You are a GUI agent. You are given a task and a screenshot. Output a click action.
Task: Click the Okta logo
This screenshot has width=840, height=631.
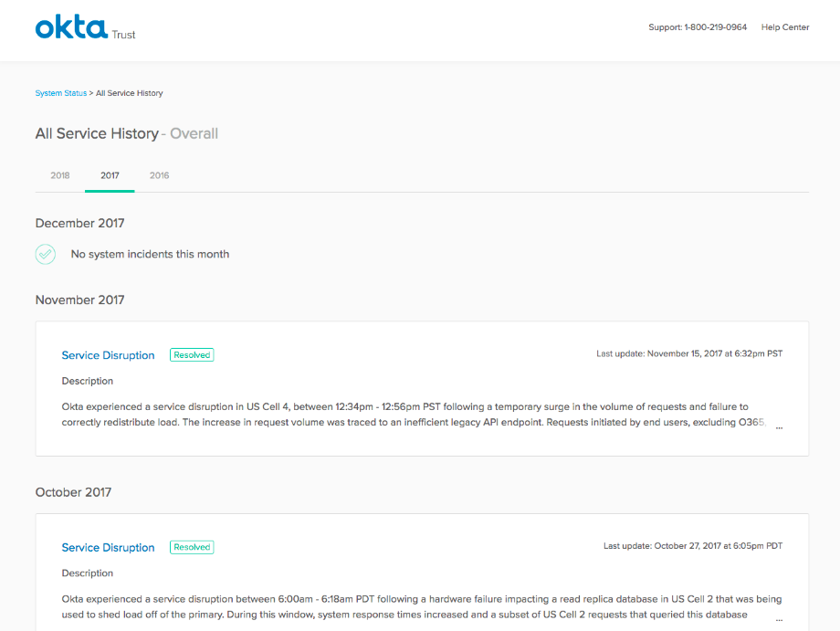pos(71,27)
